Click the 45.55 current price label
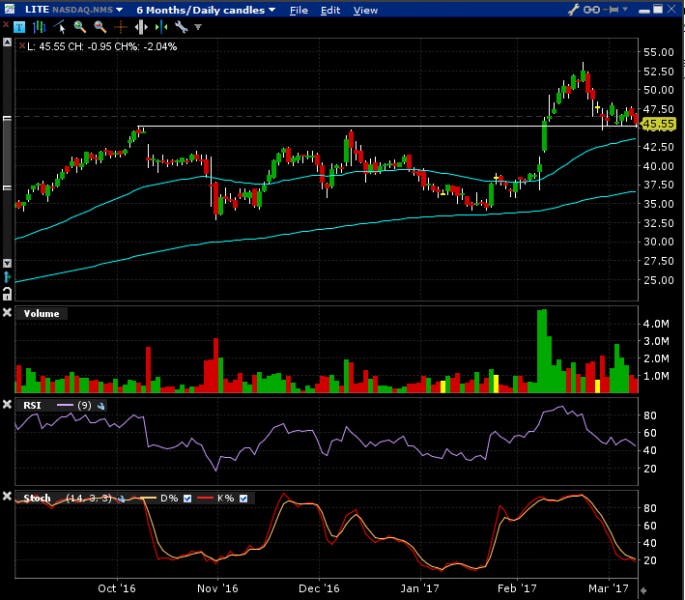Image resolution: width=685 pixels, height=600 pixels. point(659,124)
